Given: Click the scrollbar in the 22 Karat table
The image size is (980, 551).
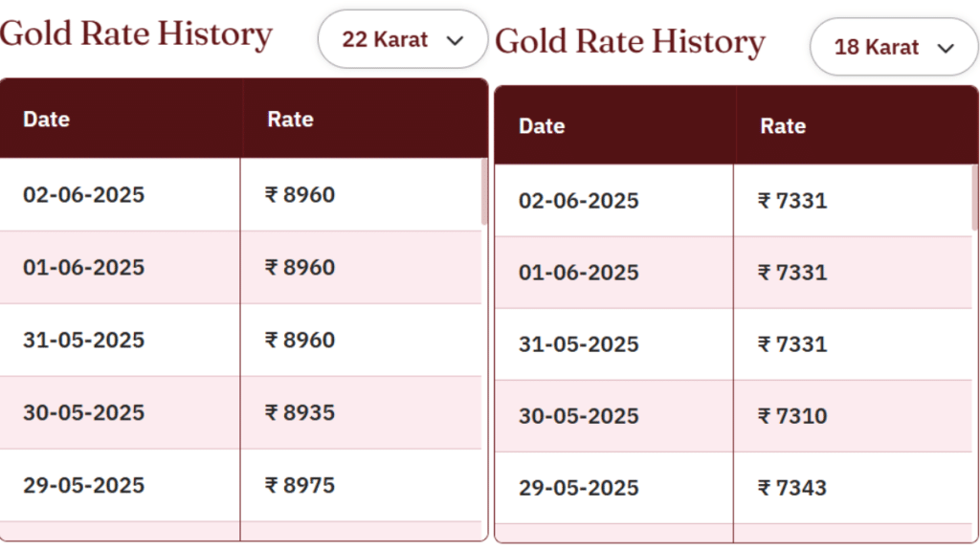Looking at the screenshot, I should (x=483, y=191).
